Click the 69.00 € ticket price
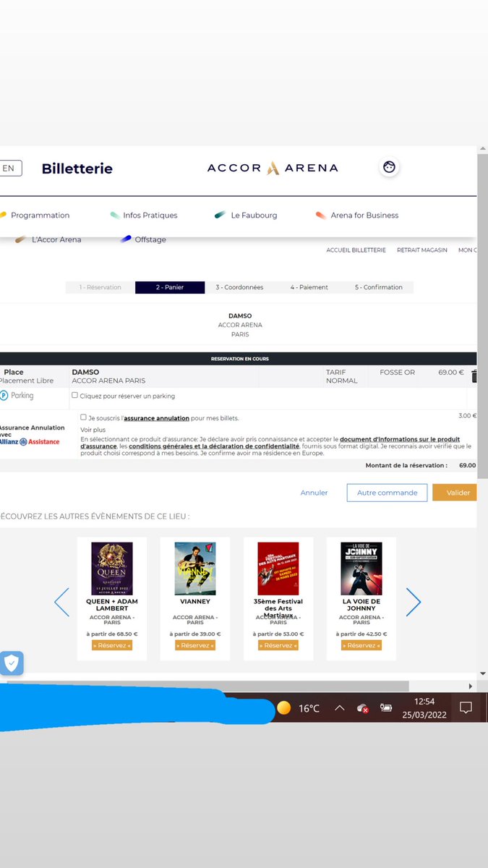 coord(451,373)
